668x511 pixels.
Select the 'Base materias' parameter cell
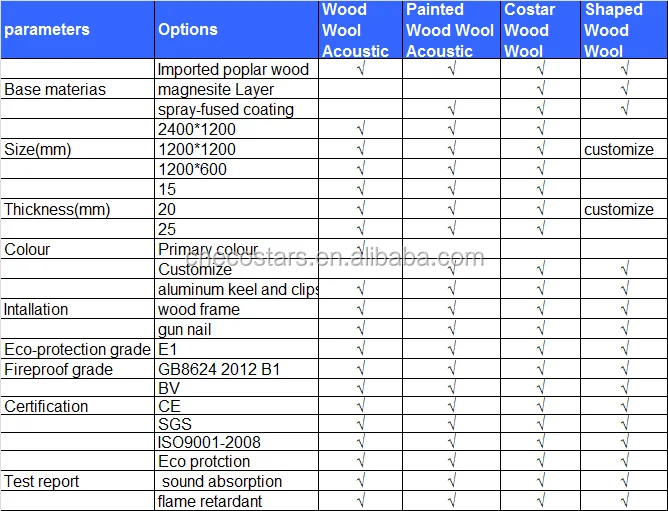point(55,90)
